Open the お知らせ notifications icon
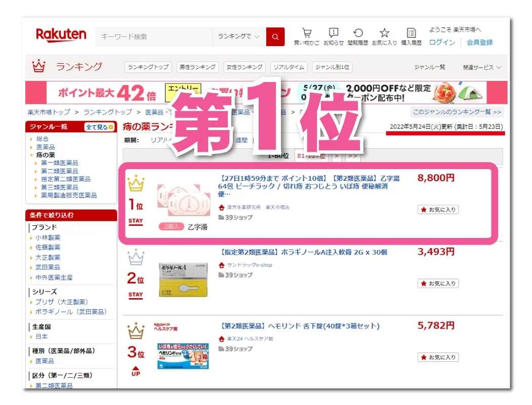 [x=334, y=32]
